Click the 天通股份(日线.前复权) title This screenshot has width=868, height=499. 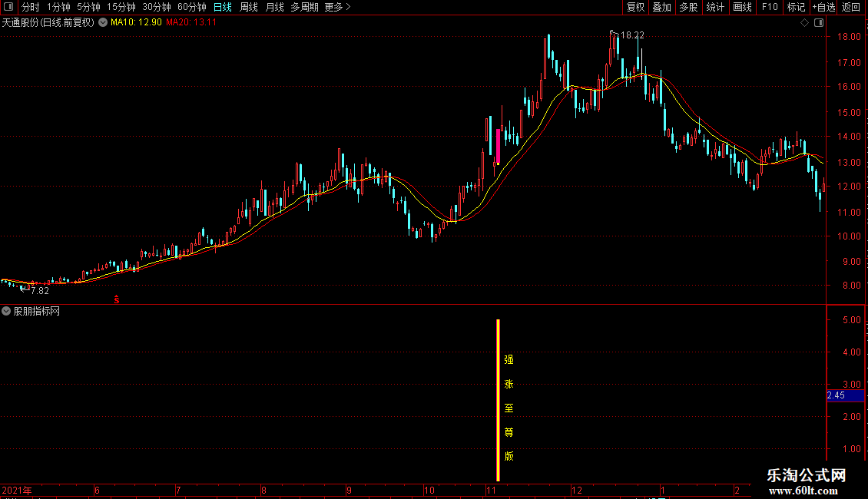click(48, 22)
